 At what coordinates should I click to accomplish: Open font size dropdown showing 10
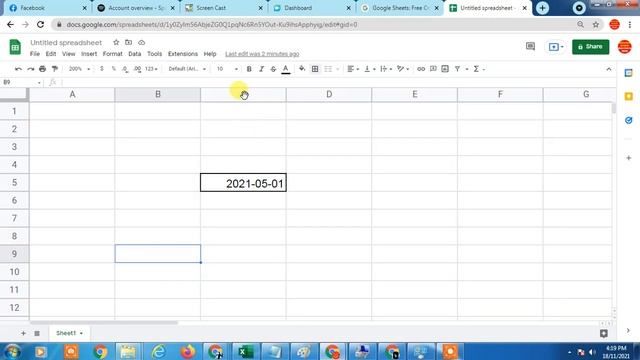click(x=227, y=69)
